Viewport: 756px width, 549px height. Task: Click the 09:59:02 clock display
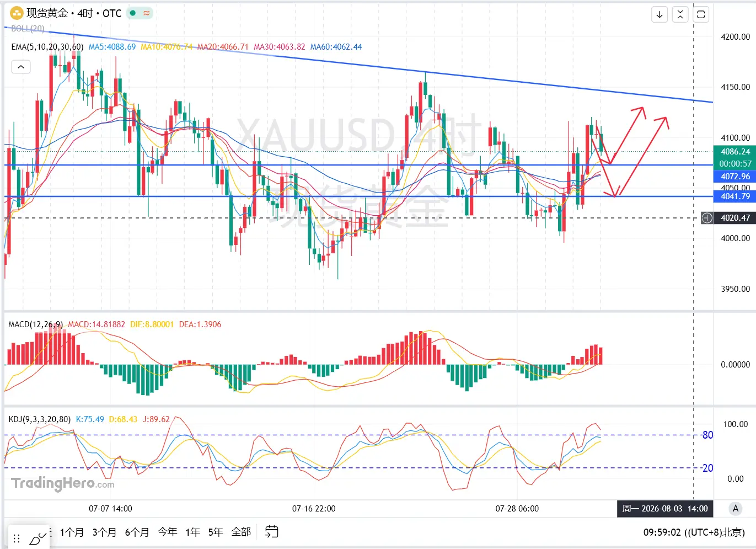[662, 532]
